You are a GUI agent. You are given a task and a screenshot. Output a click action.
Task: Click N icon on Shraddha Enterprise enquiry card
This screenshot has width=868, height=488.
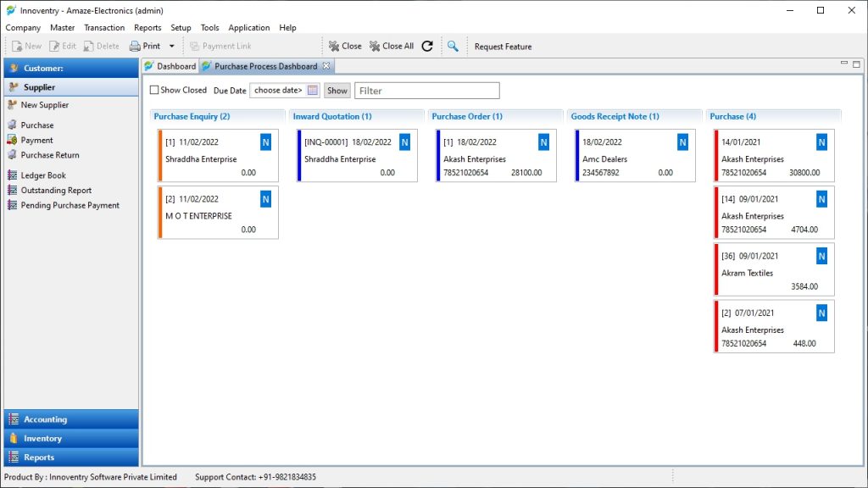(265, 142)
